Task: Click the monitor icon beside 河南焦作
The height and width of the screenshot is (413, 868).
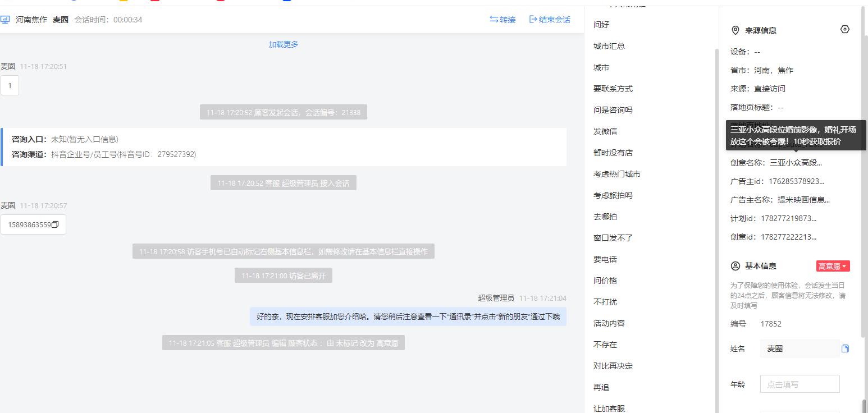Action: point(5,20)
